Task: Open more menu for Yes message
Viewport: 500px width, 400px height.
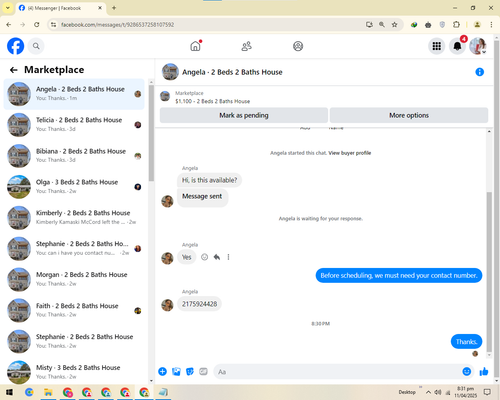Action: (228, 257)
